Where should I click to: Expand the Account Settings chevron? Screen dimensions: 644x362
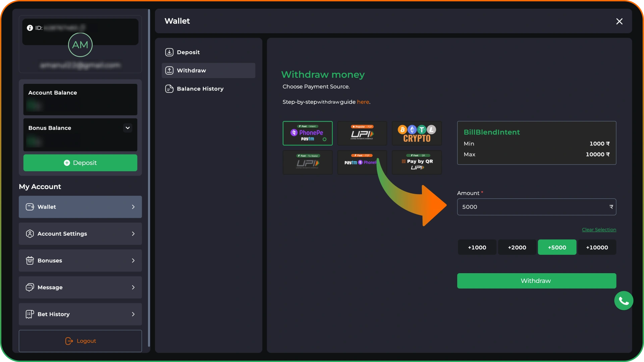coord(133,234)
